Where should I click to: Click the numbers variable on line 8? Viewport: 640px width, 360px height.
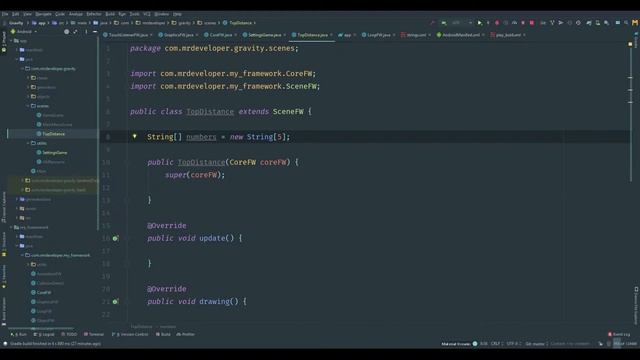[201, 137]
